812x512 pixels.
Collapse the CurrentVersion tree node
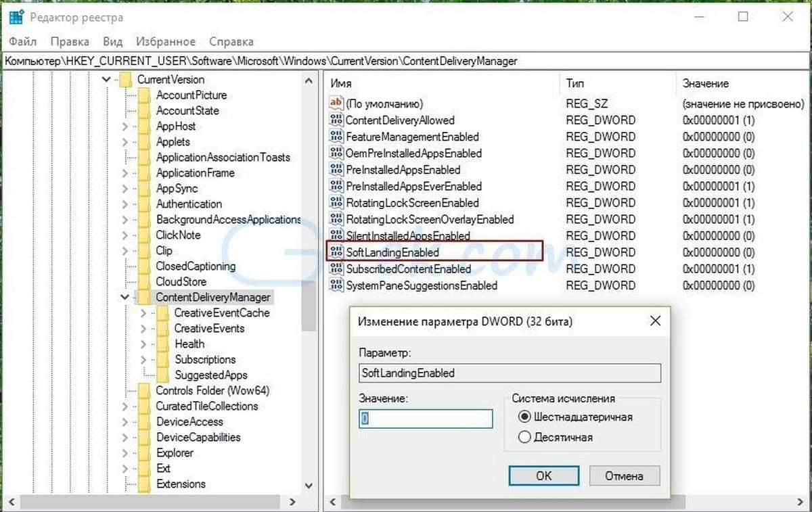106,80
